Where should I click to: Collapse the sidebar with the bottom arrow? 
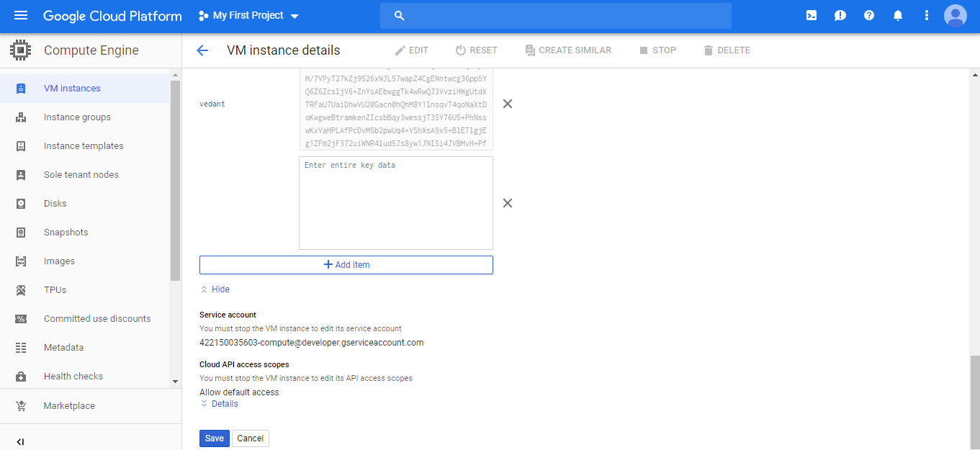[x=20, y=441]
